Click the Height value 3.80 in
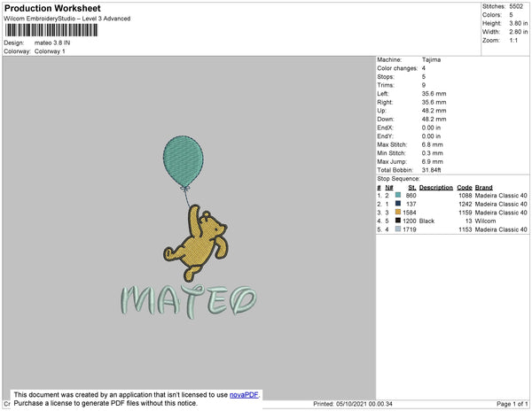The height and width of the screenshot is (411, 532). click(519, 23)
